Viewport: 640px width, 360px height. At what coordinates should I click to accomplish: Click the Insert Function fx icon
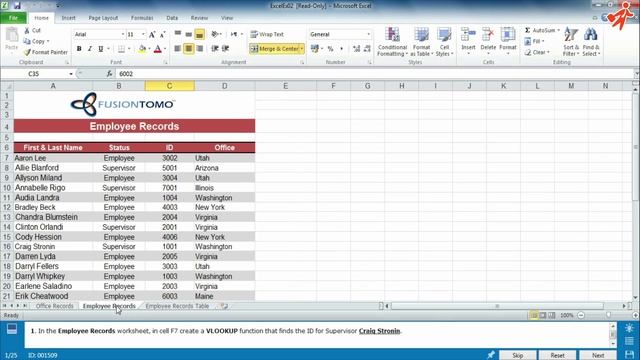tap(109, 74)
